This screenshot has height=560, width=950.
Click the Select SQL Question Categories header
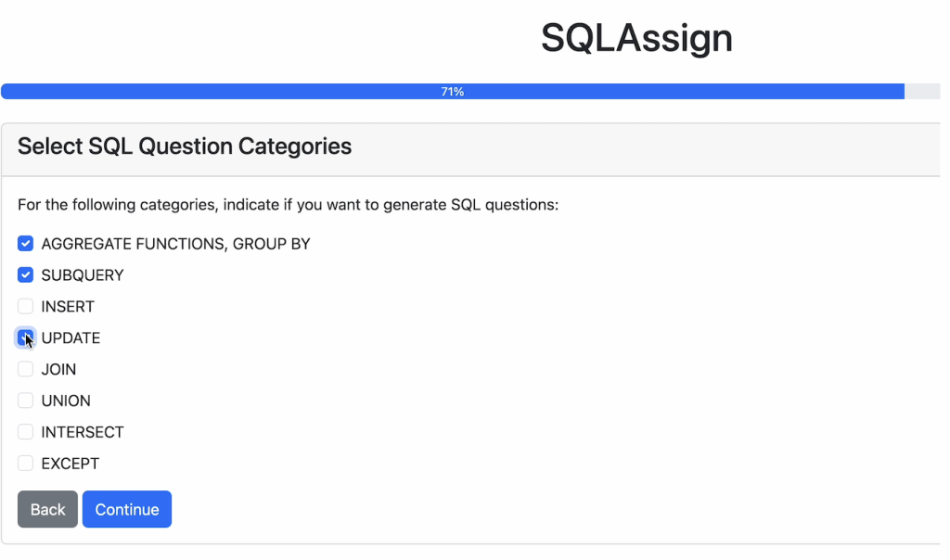[x=182, y=146]
